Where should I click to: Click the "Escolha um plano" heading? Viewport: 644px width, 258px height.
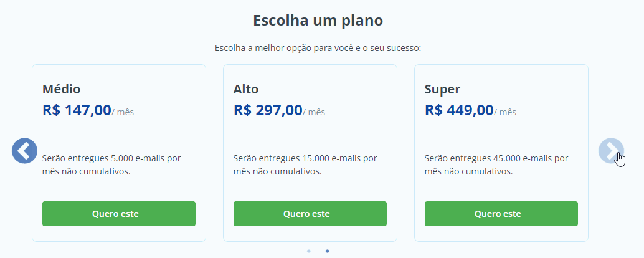(318, 21)
